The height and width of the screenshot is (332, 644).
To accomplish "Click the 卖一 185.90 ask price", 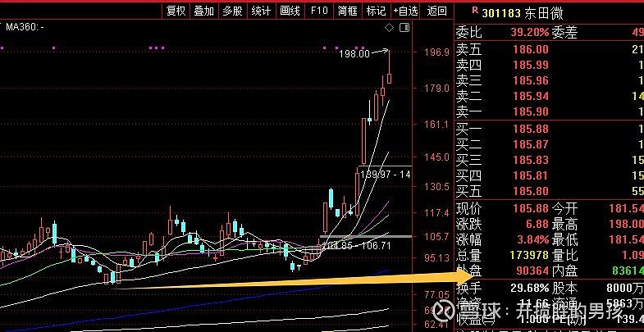I will tap(531, 111).
